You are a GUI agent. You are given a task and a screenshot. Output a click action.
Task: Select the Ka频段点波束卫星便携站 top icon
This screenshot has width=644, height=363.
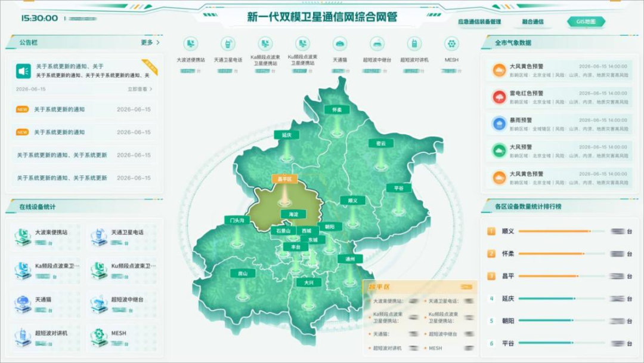pos(265,44)
